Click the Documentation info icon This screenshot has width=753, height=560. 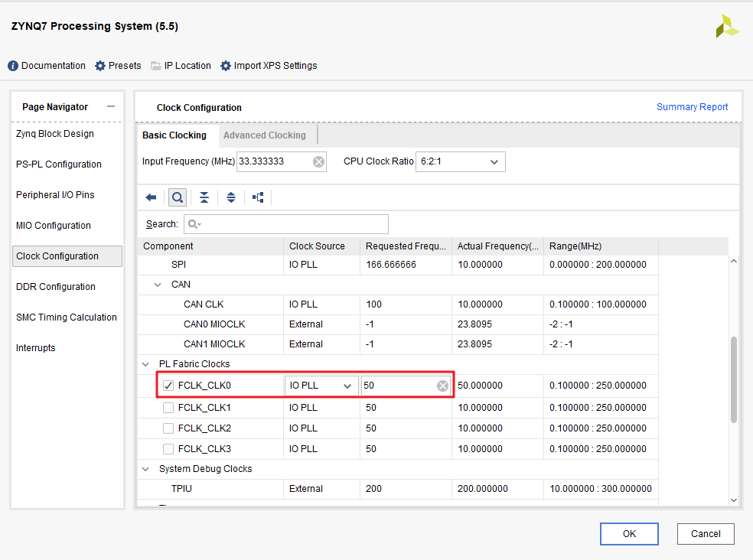point(13,66)
